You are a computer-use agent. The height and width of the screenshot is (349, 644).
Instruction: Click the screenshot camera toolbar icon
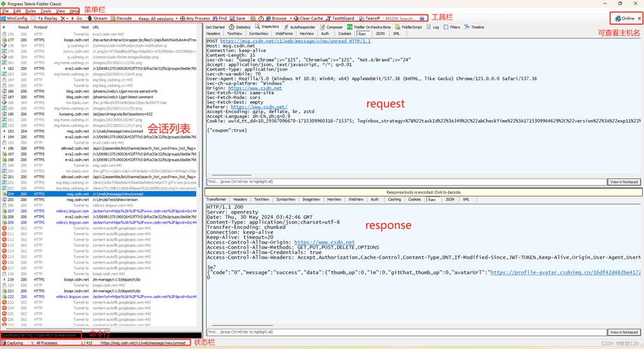click(253, 19)
